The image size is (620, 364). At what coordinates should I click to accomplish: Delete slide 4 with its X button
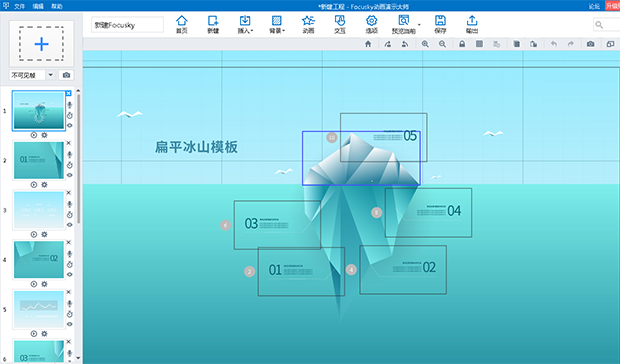[69, 242]
